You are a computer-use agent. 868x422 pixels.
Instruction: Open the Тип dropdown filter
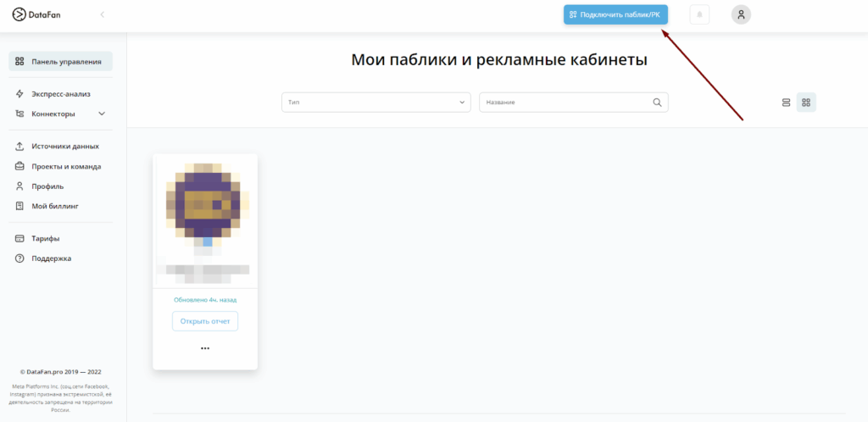(x=376, y=103)
